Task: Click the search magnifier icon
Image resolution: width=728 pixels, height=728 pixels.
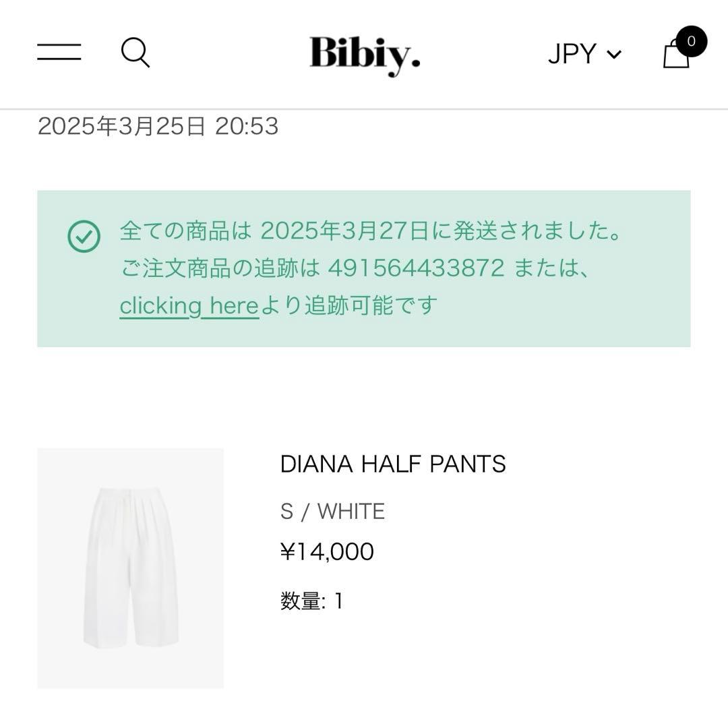Action: point(135,53)
